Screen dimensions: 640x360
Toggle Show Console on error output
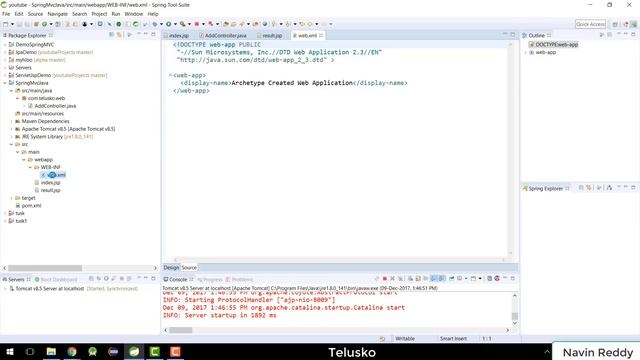442,279
